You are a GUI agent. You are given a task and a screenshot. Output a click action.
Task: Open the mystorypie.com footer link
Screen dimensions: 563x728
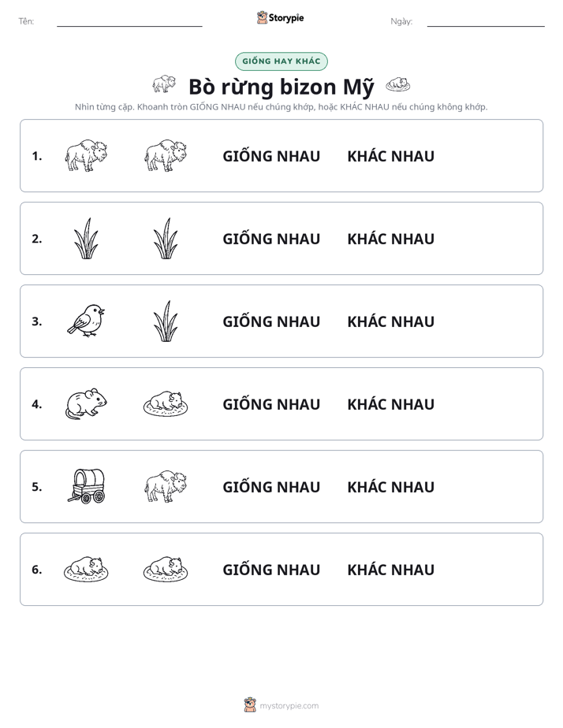pyautogui.click(x=281, y=705)
